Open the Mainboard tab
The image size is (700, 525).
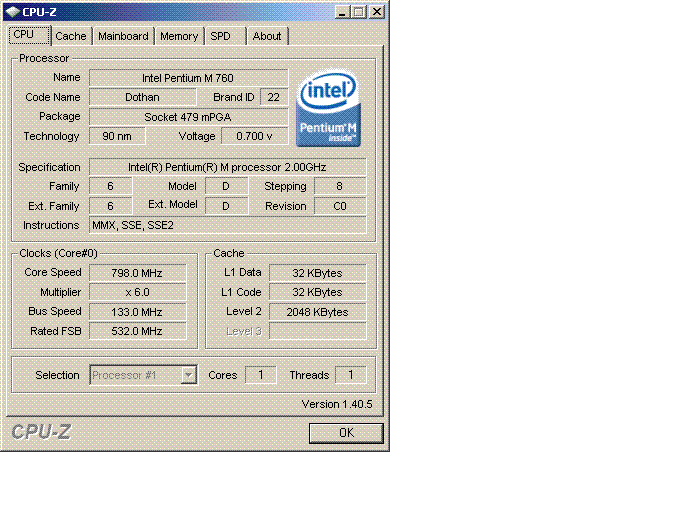pos(123,36)
